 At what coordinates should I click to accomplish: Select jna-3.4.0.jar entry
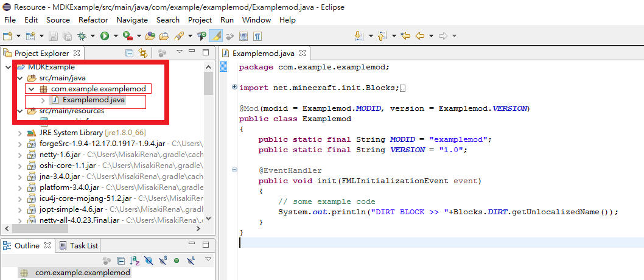60,177
